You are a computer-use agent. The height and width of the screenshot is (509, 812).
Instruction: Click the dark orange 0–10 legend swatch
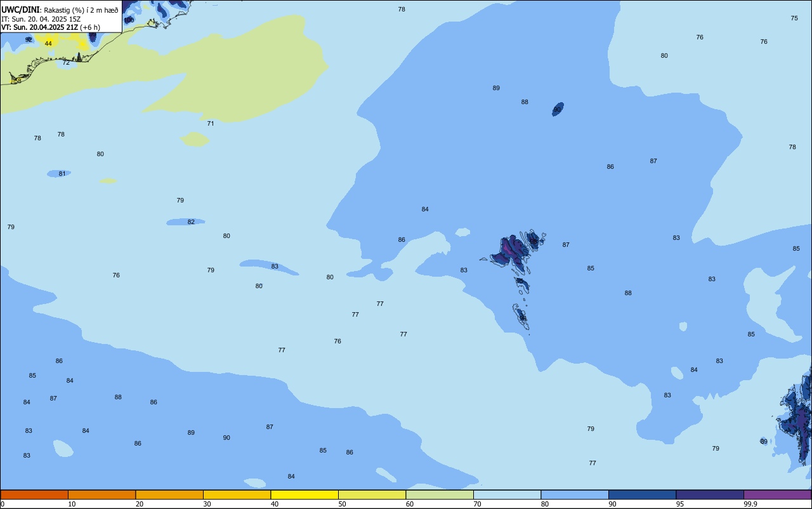click(x=34, y=494)
